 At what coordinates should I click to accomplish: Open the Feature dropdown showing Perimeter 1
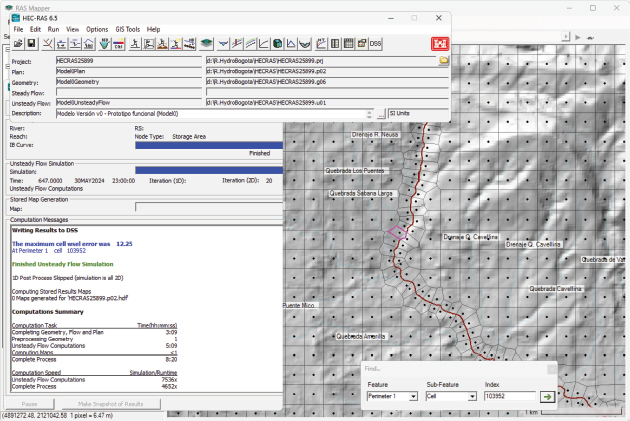click(x=393, y=396)
